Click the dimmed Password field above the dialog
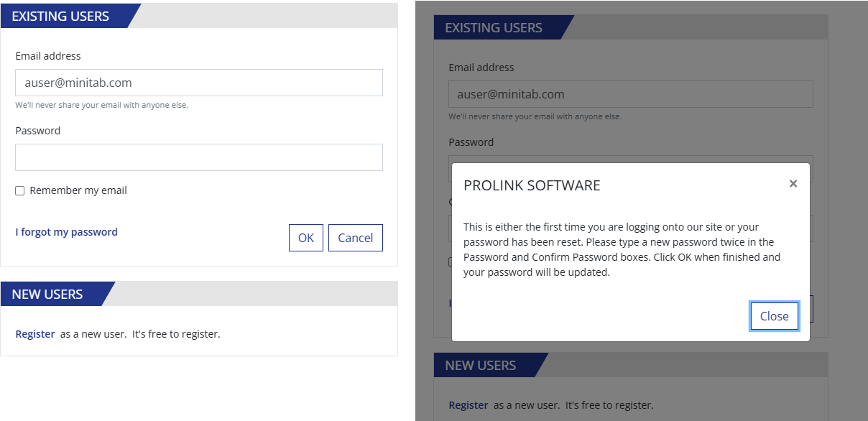The image size is (868, 421). coord(631,159)
